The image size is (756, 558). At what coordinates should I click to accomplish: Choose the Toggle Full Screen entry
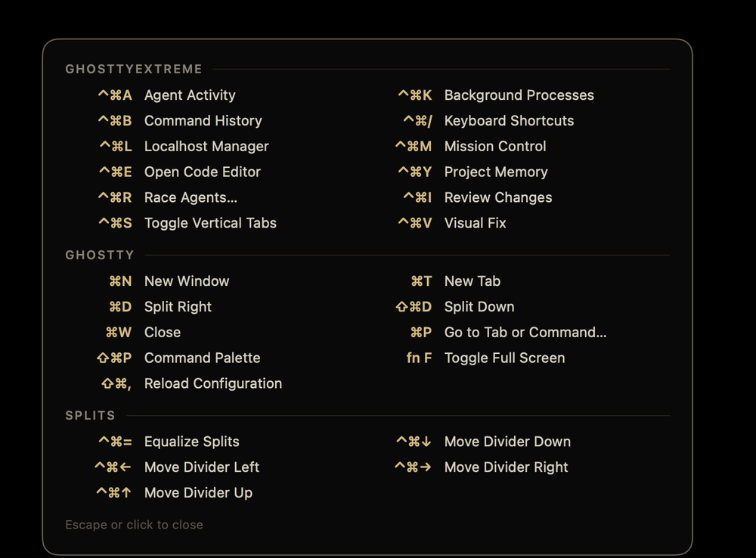tap(485, 358)
